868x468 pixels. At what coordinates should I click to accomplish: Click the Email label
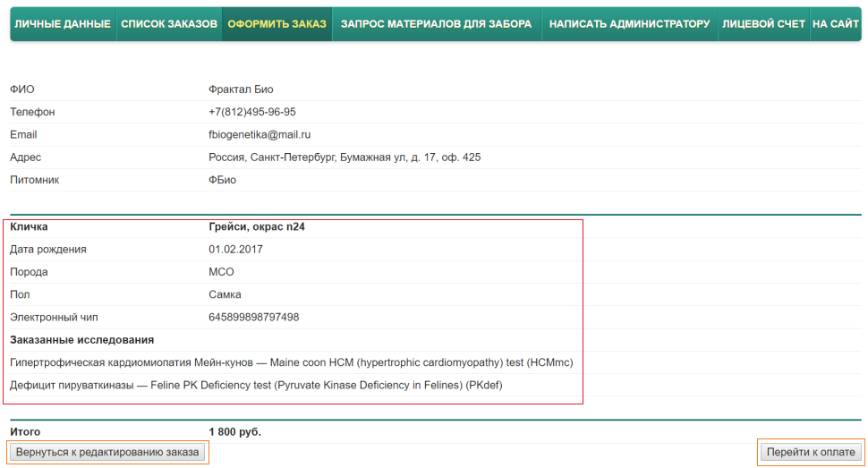(23, 134)
